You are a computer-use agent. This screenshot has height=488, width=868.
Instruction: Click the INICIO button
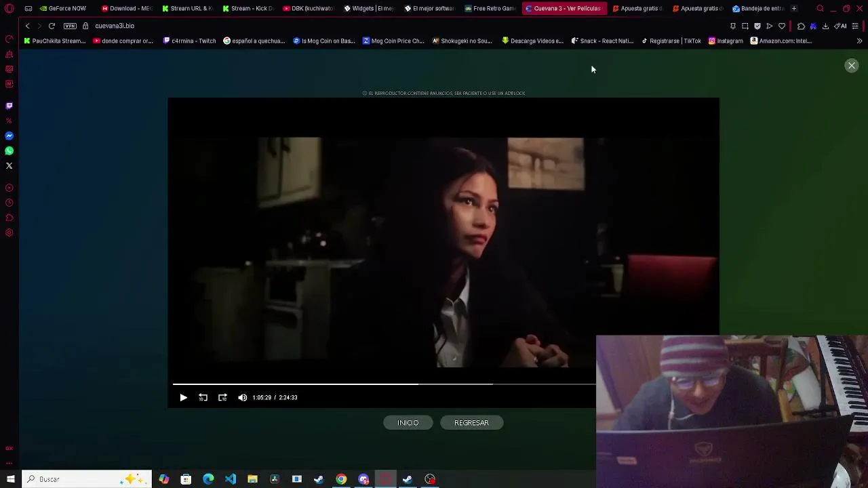(x=408, y=423)
